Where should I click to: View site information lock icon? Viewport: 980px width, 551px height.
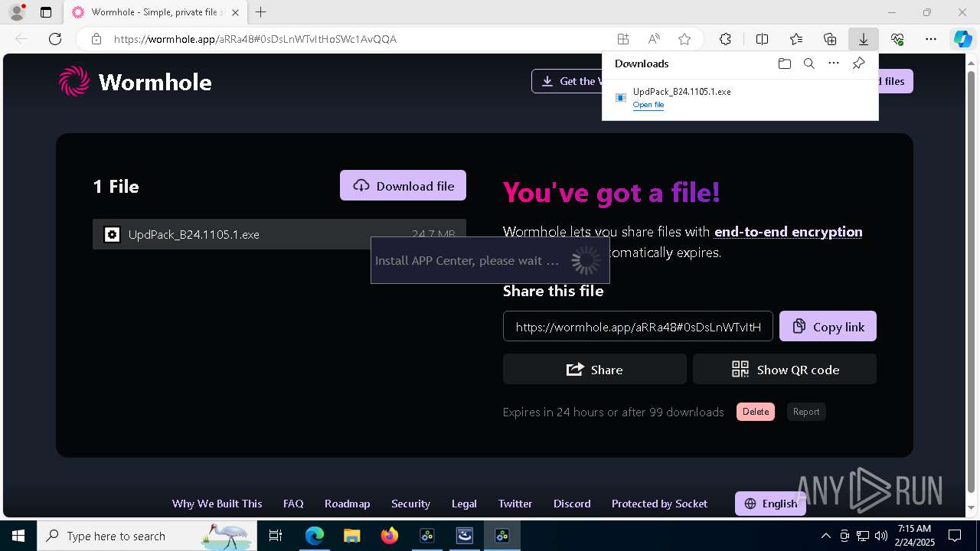(96, 39)
